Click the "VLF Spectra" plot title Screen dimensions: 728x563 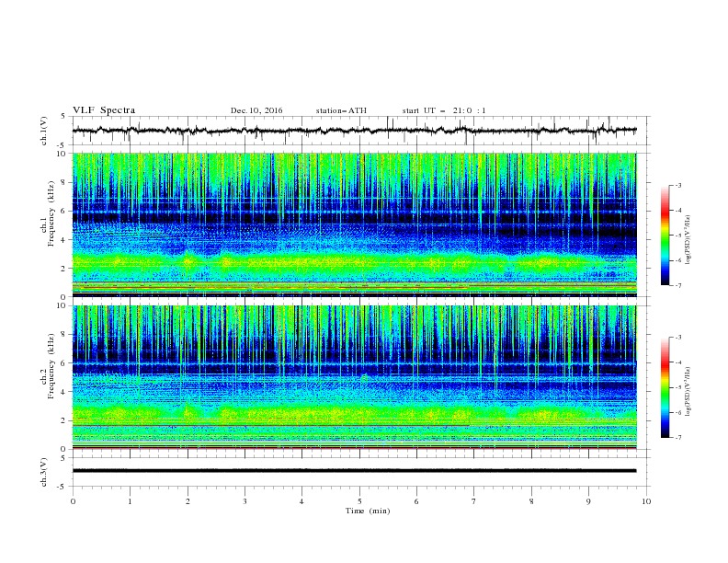click(104, 110)
